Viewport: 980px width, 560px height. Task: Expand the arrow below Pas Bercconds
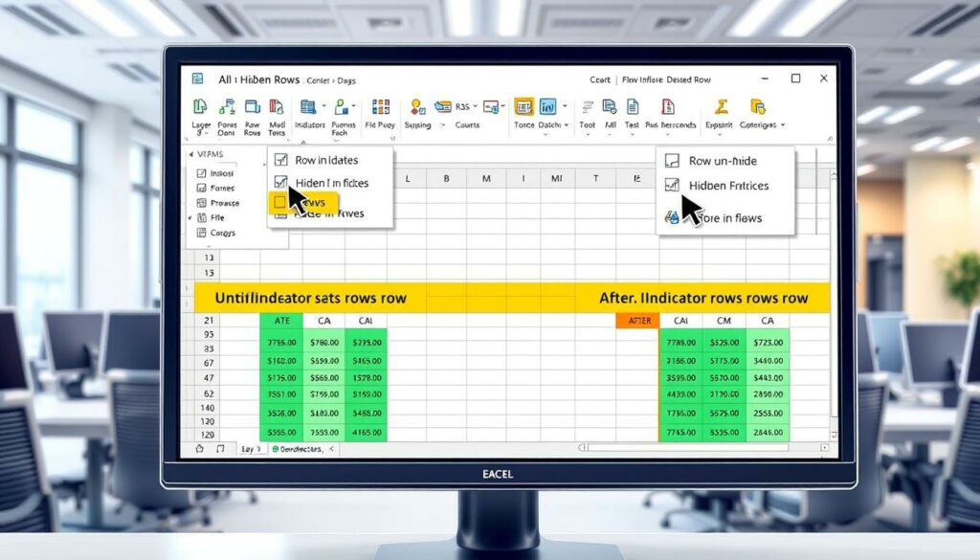pos(667,134)
